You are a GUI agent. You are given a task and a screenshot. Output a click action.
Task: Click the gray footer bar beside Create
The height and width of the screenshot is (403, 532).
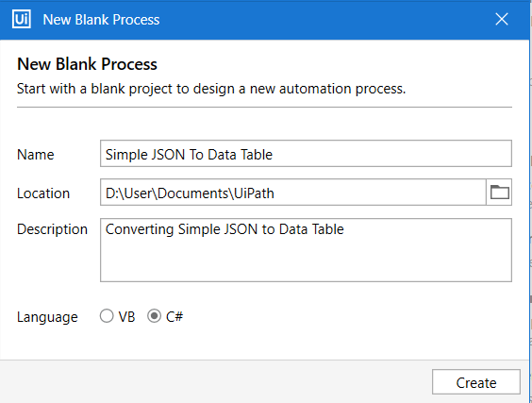point(216,381)
